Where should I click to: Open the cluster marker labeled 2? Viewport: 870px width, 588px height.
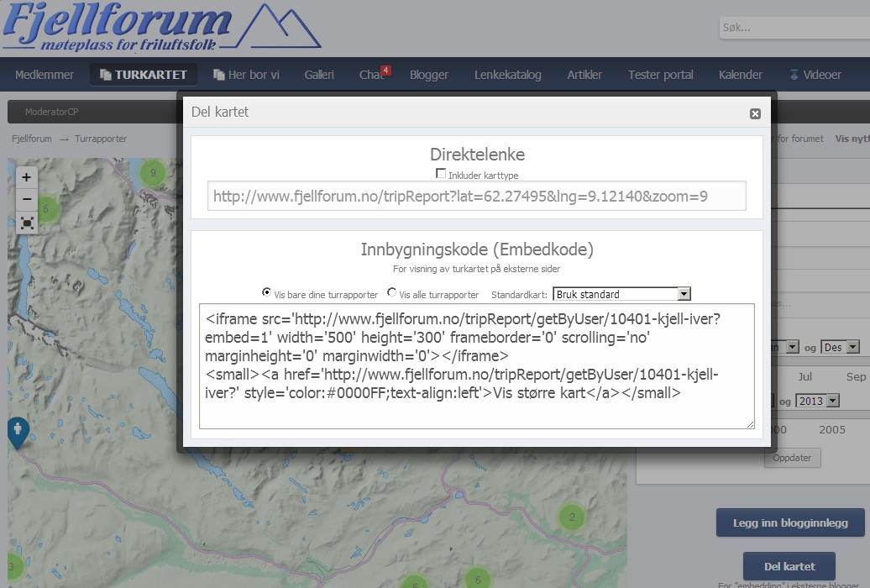[572, 517]
